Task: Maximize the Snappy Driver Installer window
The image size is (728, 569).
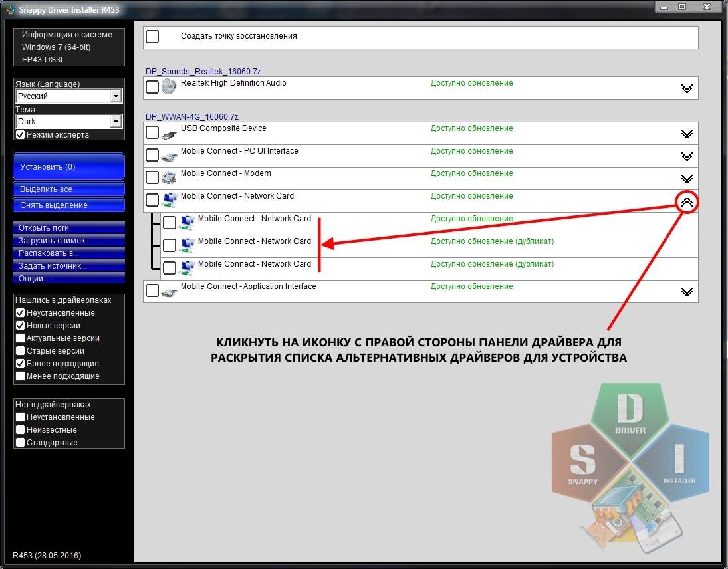Action: pos(682,7)
